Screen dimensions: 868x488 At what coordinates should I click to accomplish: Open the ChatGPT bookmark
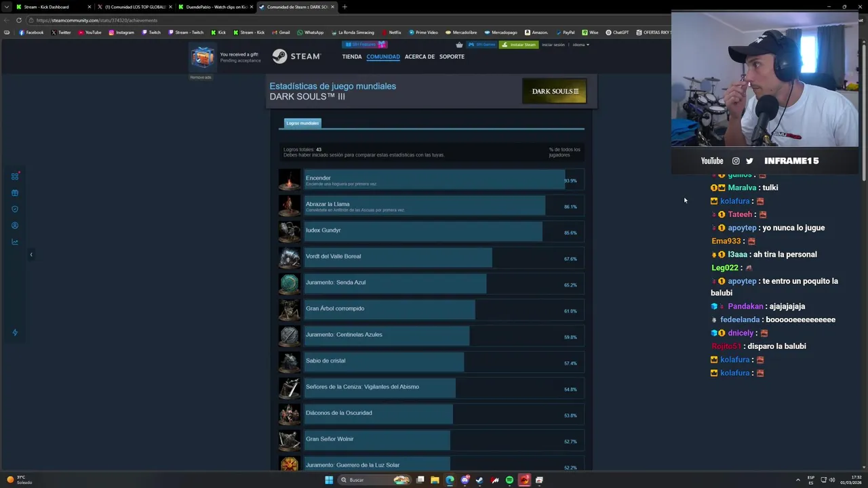tap(617, 33)
